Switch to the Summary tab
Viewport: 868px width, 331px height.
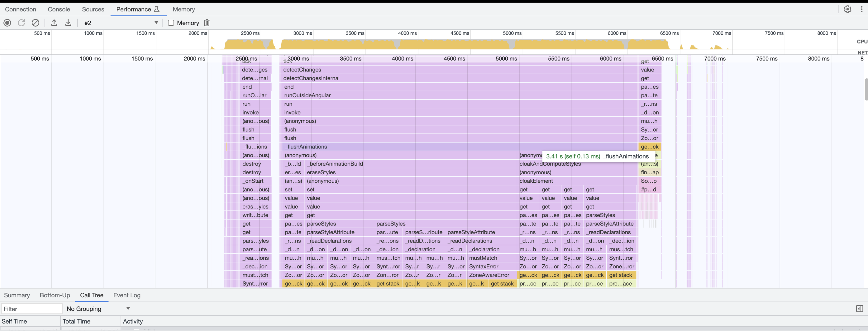point(17,295)
